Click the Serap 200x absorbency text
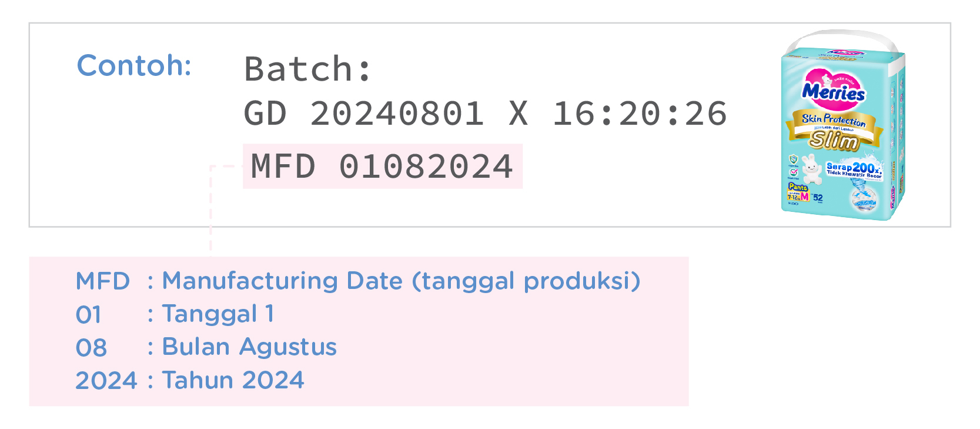Screen dimensions: 980x429 pyautogui.click(x=853, y=168)
